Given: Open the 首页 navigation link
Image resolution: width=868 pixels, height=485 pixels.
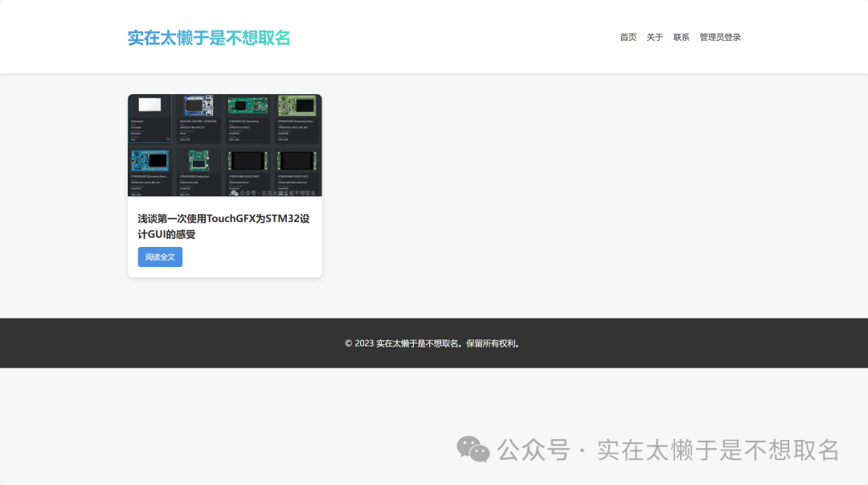Looking at the screenshot, I should pyautogui.click(x=628, y=37).
